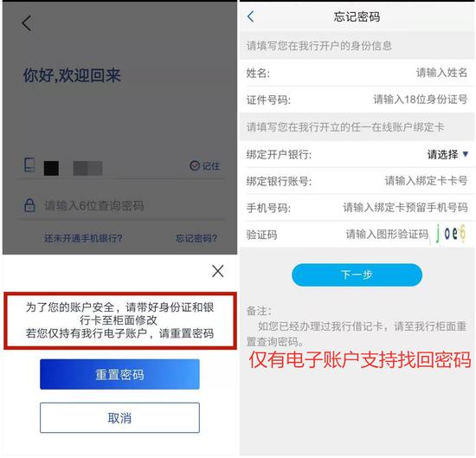The height and width of the screenshot is (458, 476).
Task: Click the 重置密码 button
Action: 119,374
